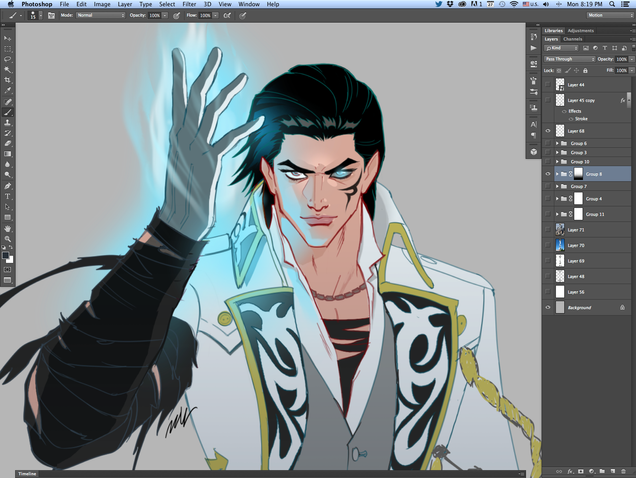Screen dimensions: 636x478
Task: Enable airbrush build-up next to Flow
Action: [227, 15]
